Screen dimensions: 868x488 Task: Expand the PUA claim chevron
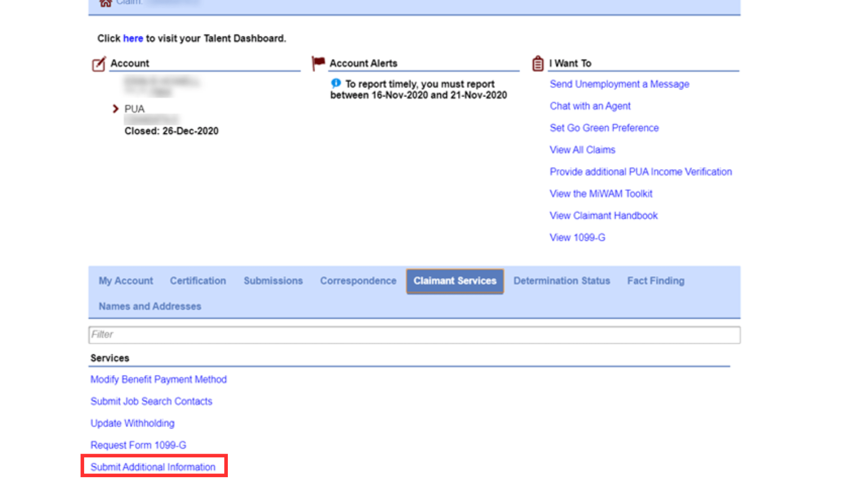115,109
